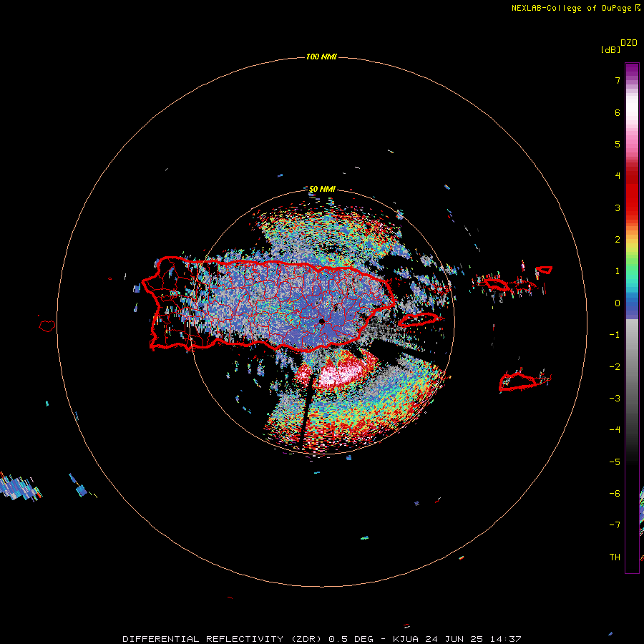Select the "5" value on the dB scale
The image size is (644, 644).
[x=618, y=144]
